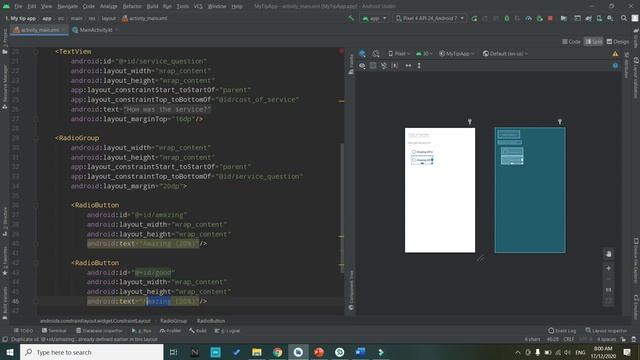Click the horizontal Guidelines arrow icon
Image resolution: width=640 pixels, height=360 pixels.
point(408,65)
